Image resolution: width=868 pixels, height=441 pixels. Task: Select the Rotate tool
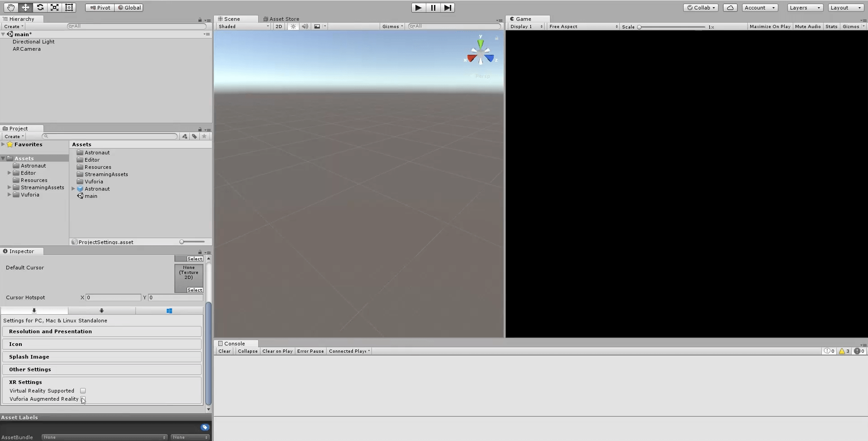(x=40, y=7)
